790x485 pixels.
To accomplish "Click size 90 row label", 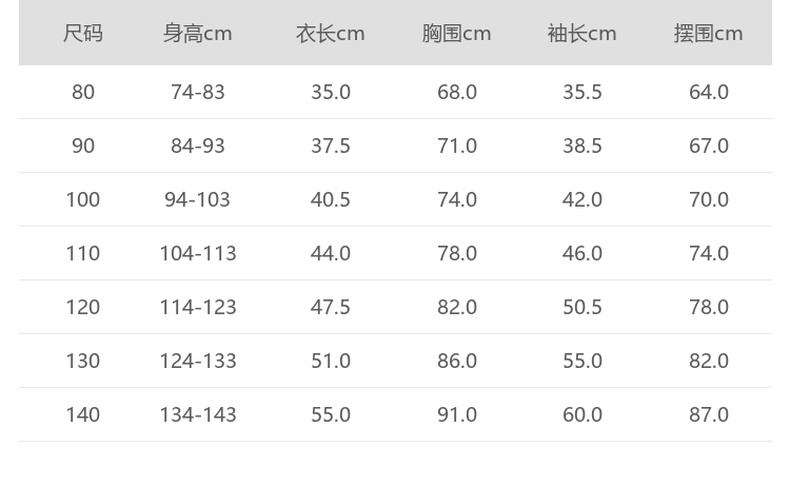I will coord(83,146).
